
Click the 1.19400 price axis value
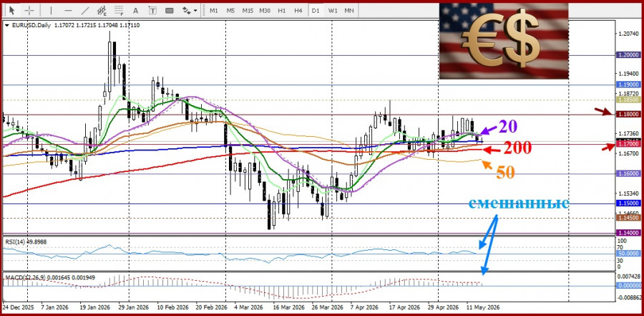pos(629,74)
